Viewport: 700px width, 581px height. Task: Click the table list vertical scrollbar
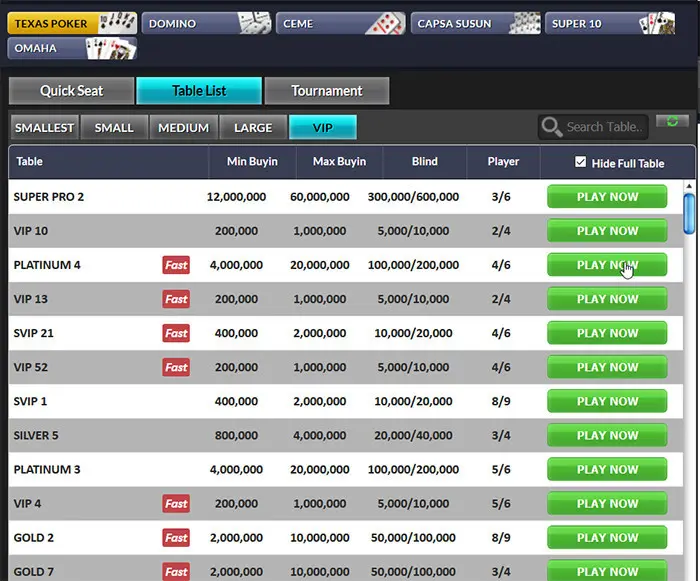coord(689,215)
